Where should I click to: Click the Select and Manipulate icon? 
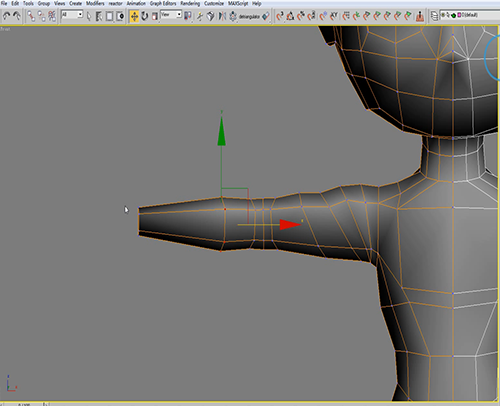200,16
